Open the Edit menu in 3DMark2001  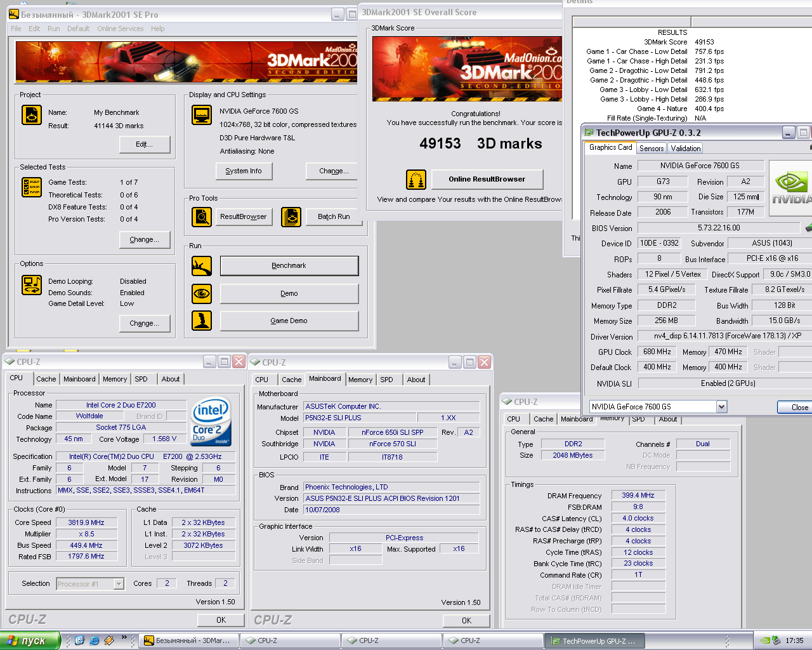click(x=34, y=29)
